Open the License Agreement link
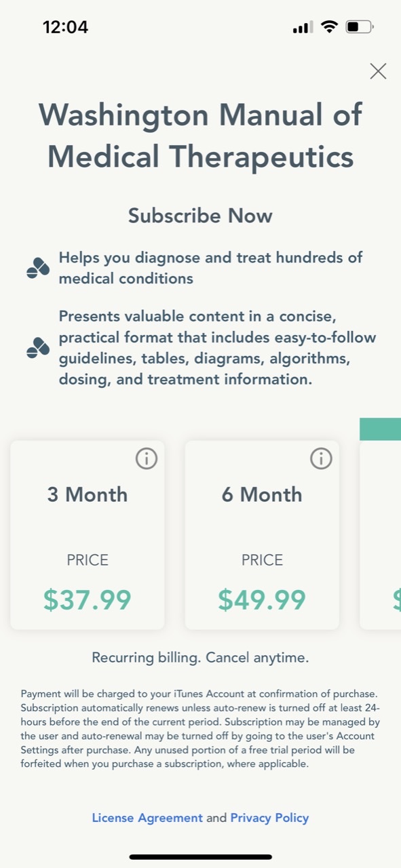Screen dimensions: 401x868 (x=147, y=818)
